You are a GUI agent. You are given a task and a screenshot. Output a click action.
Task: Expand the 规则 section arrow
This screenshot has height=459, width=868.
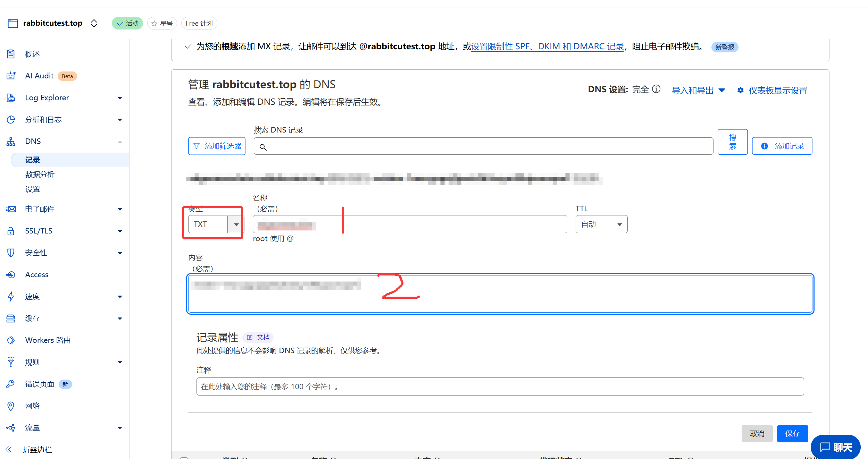pos(120,362)
